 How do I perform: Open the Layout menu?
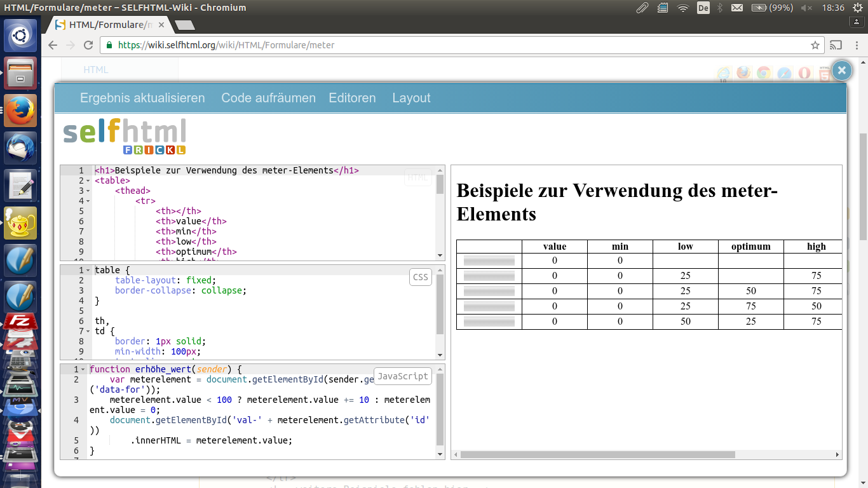411,98
